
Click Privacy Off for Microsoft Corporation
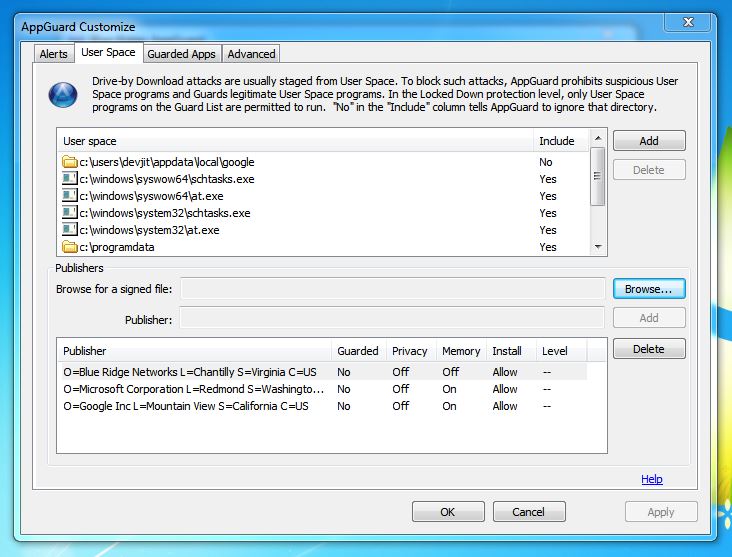(401, 389)
